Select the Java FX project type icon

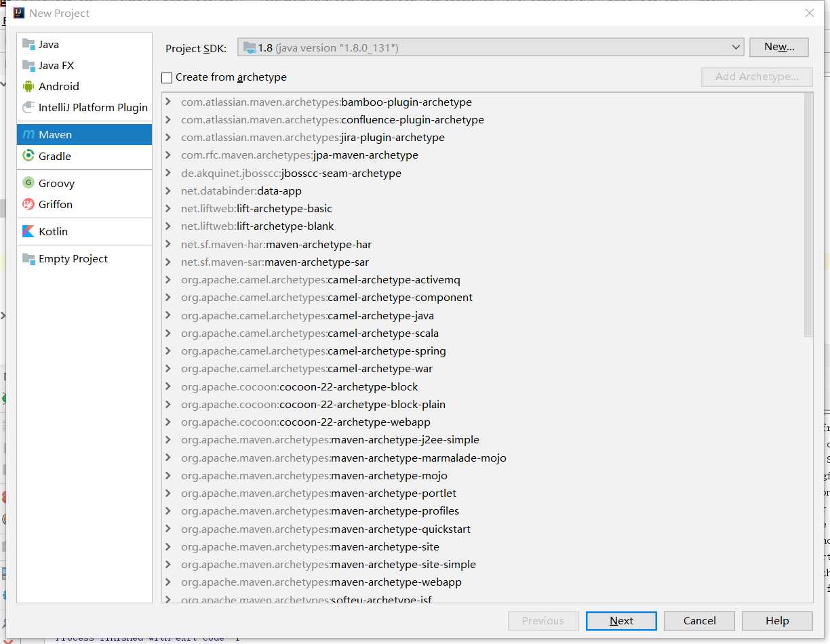28,65
